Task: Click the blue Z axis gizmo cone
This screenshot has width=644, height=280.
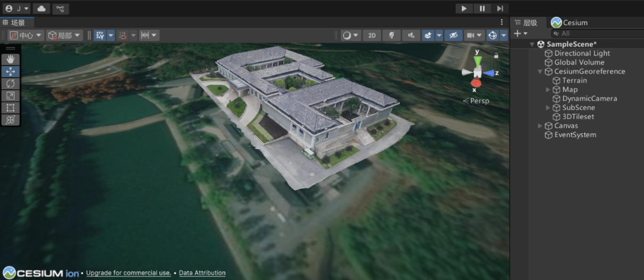Action: (488, 73)
